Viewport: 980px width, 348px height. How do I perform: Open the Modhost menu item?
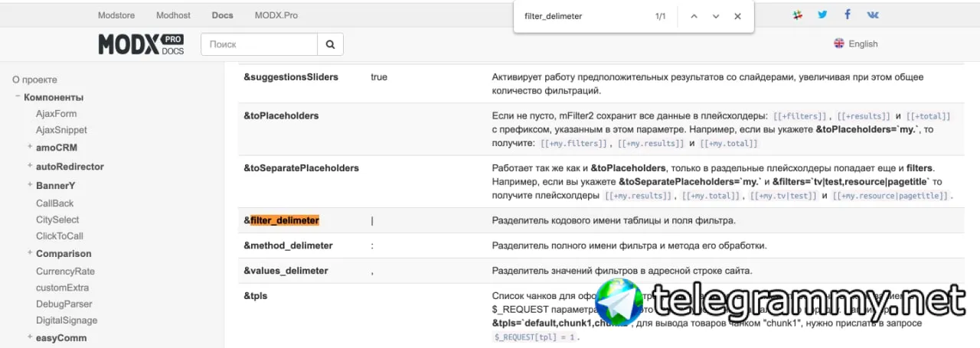pyautogui.click(x=173, y=15)
